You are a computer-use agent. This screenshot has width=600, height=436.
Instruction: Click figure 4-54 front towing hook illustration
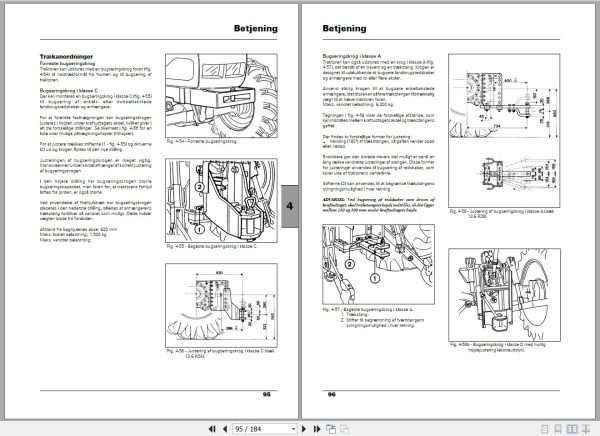point(221,96)
